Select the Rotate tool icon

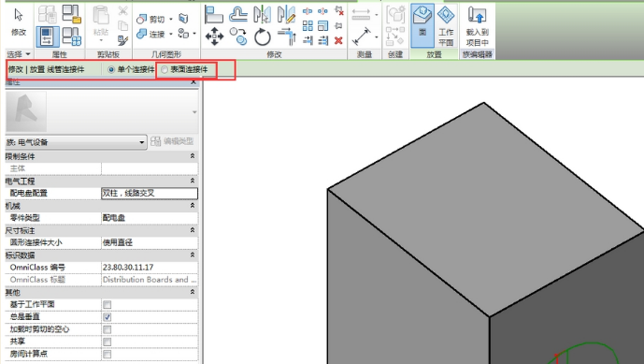click(x=262, y=36)
